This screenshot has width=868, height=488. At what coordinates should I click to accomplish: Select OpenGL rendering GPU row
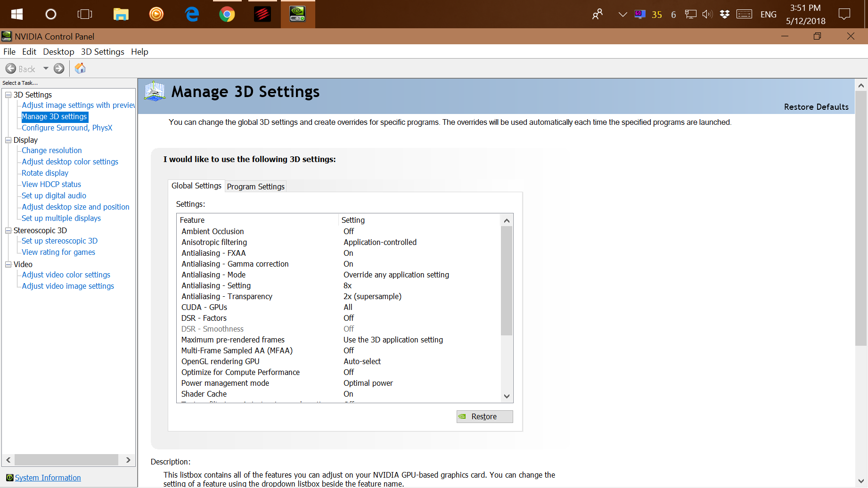339,362
